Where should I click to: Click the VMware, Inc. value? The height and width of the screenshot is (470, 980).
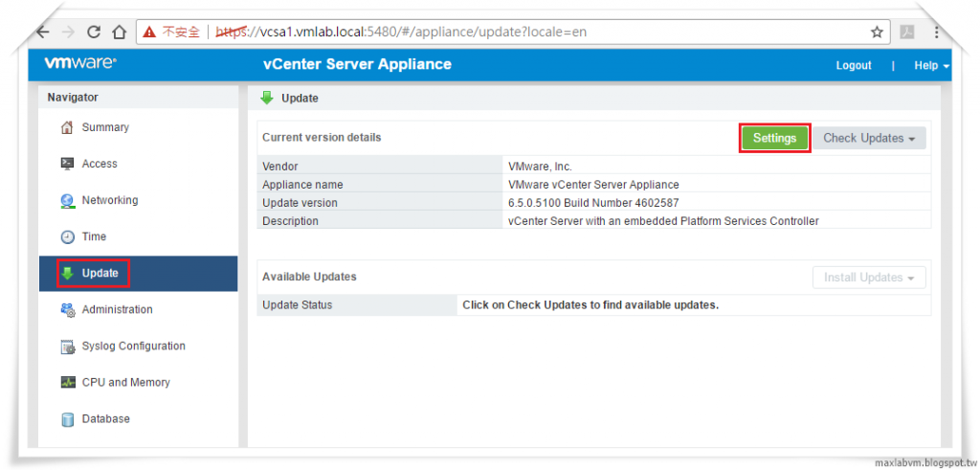coord(541,167)
